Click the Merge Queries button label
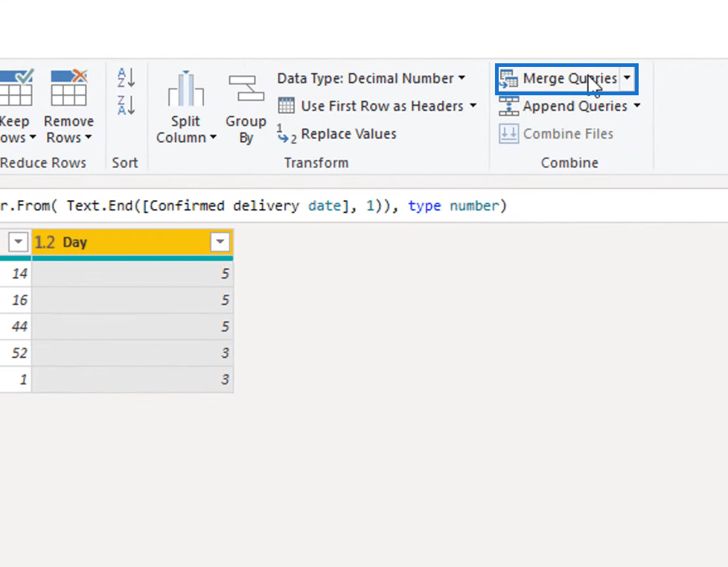This screenshot has height=567, width=728. point(569,78)
